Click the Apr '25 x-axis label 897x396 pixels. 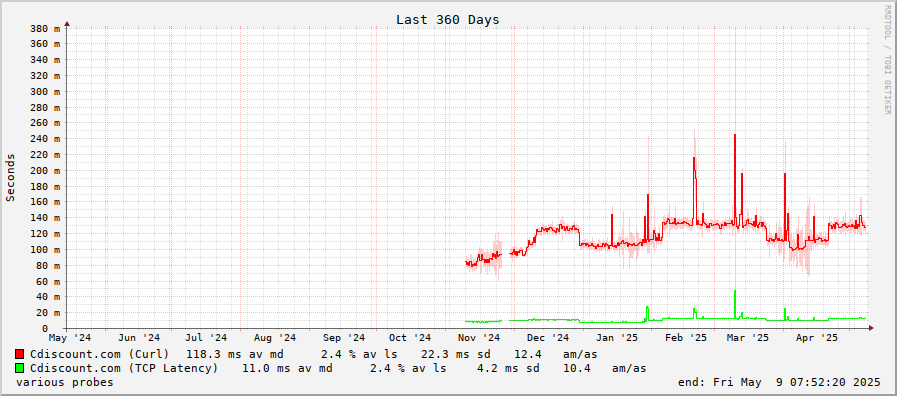point(817,338)
